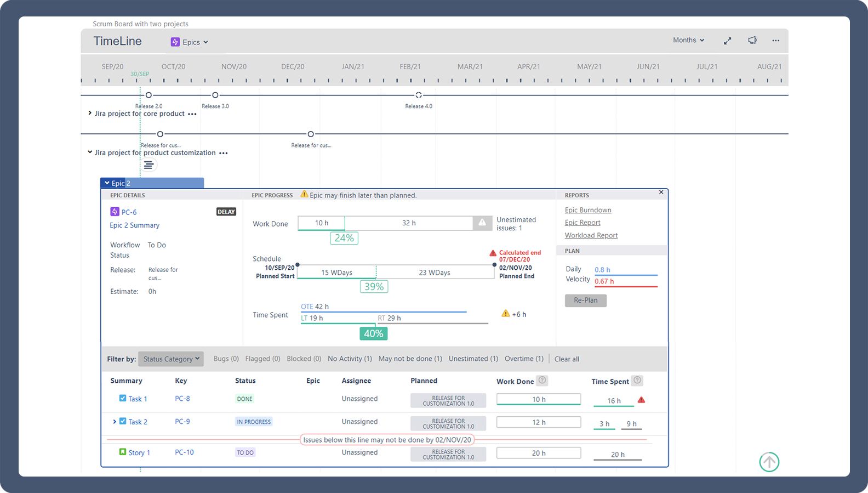Close the Epic 2 details panel
This screenshot has height=493, width=868.
coord(661,192)
